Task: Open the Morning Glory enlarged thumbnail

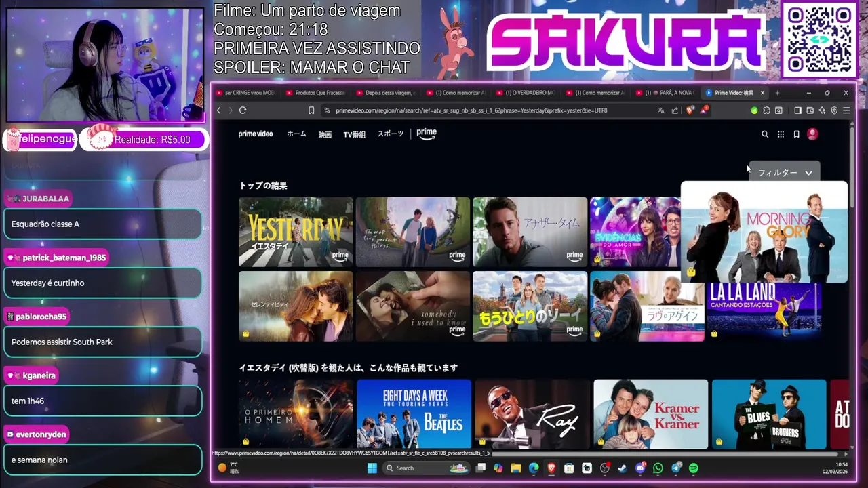Action: 764,232
